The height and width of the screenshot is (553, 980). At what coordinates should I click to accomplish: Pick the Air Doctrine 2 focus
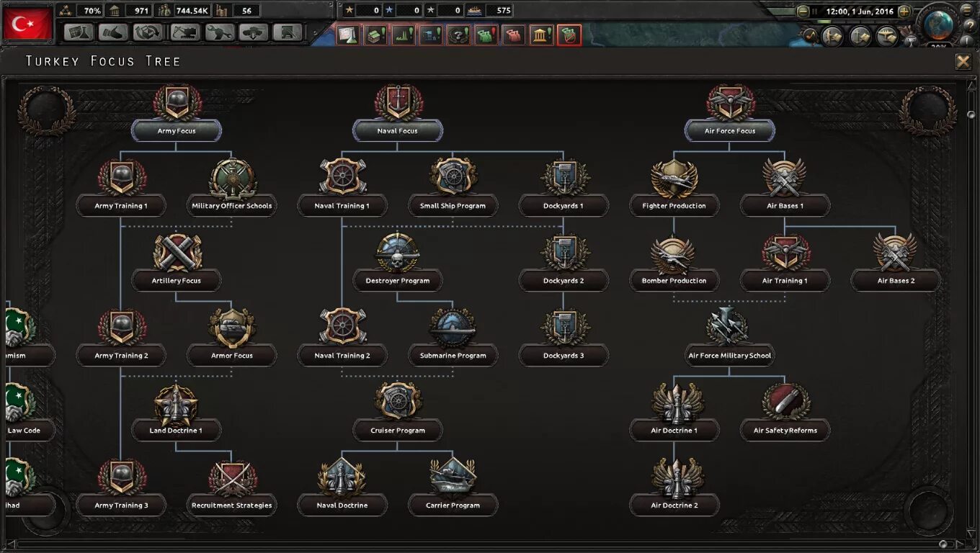pyautogui.click(x=674, y=488)
